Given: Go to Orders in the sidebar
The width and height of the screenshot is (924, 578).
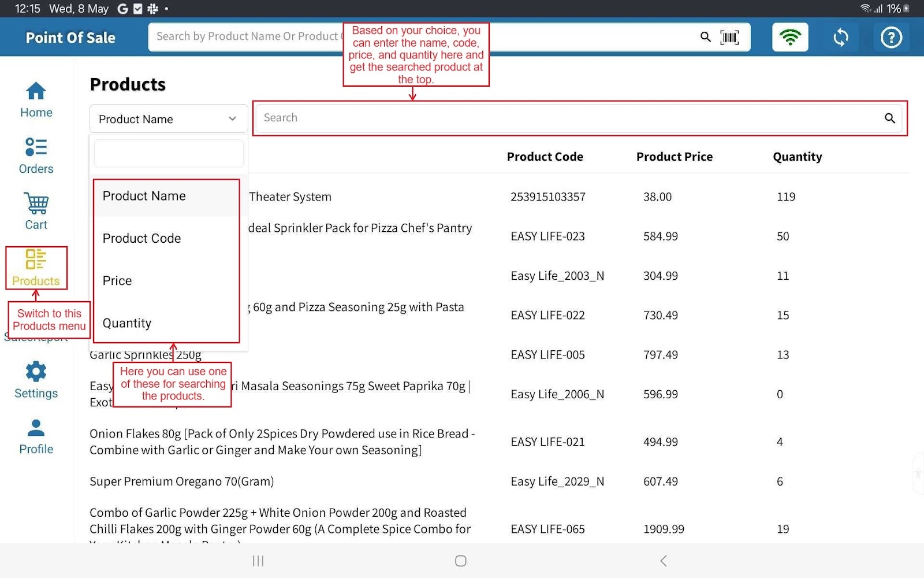Looking at the screenshot, I should pos(36,155).
